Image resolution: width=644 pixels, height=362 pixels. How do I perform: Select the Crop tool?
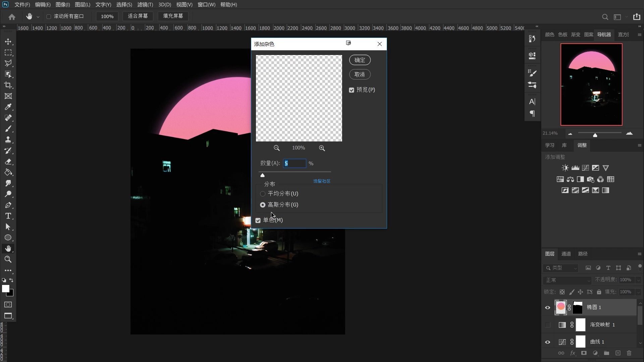point(8,85)
